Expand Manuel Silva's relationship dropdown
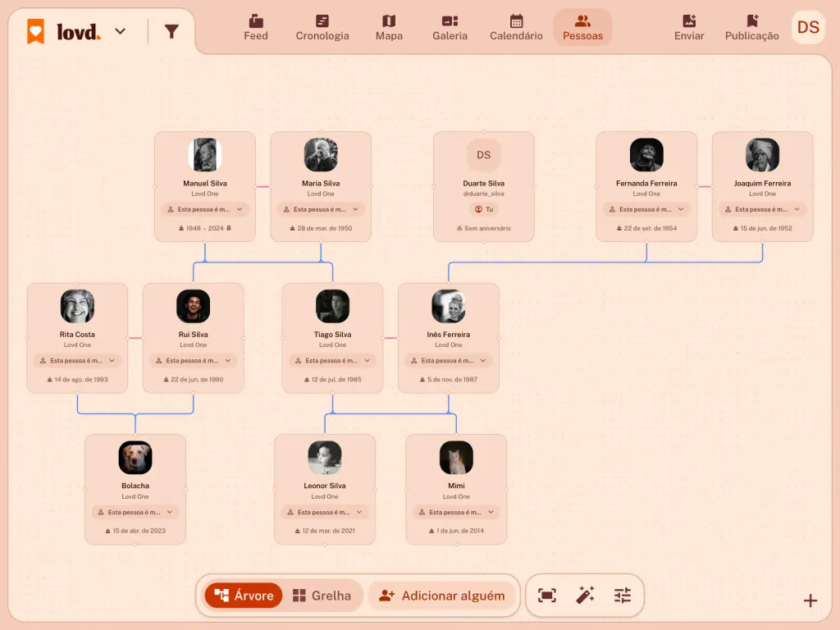 point(205,209)
